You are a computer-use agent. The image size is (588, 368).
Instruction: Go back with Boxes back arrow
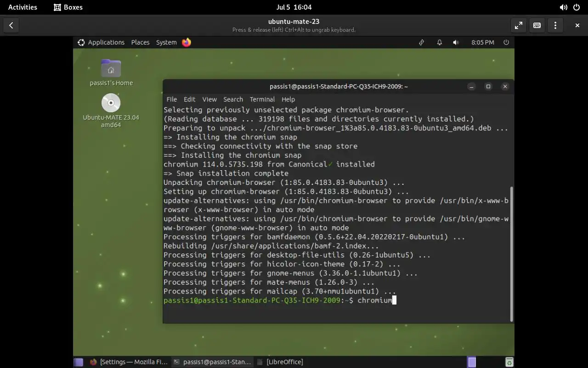[11, 25]
